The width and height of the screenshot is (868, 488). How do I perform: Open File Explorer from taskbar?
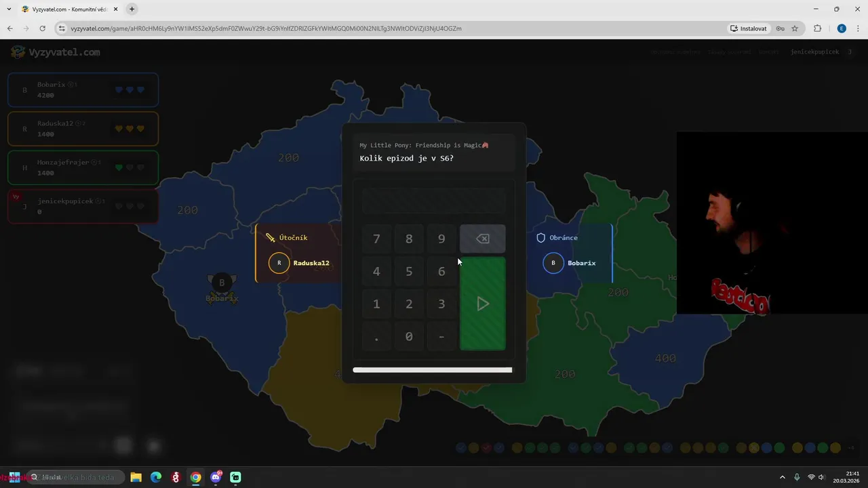136,477
